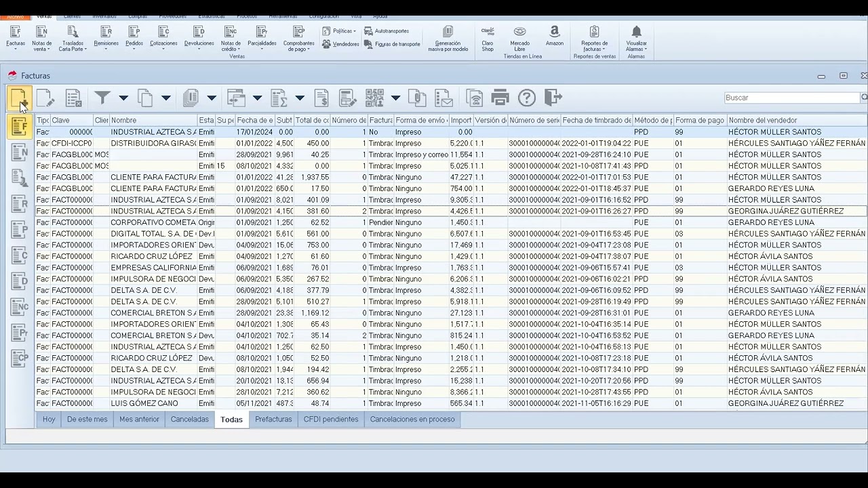Select the Notas de venta (N) sidebar icon

pyautogui.click(x=20, y=151)
